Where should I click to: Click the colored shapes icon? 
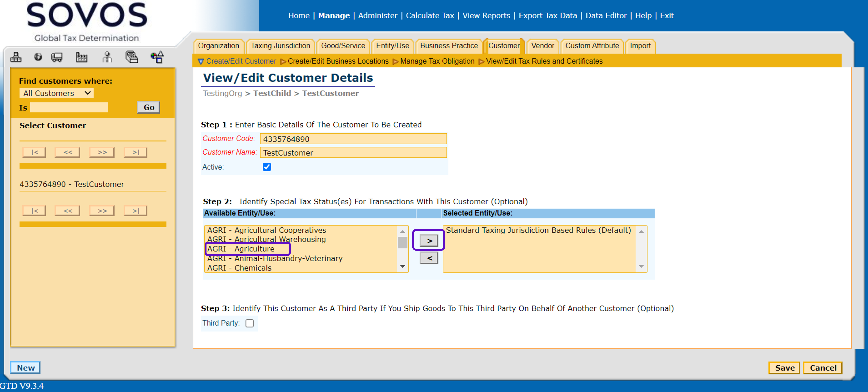[157, 57]
